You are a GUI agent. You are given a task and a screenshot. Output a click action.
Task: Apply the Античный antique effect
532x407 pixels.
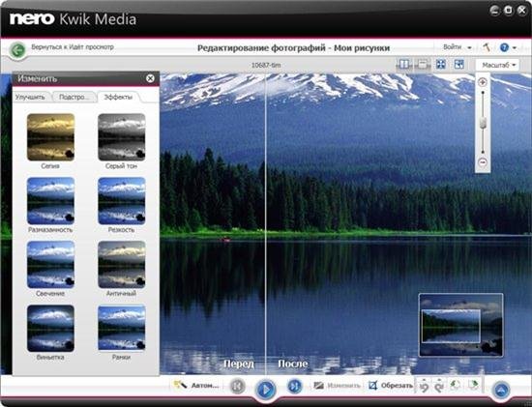pos(122,265)
